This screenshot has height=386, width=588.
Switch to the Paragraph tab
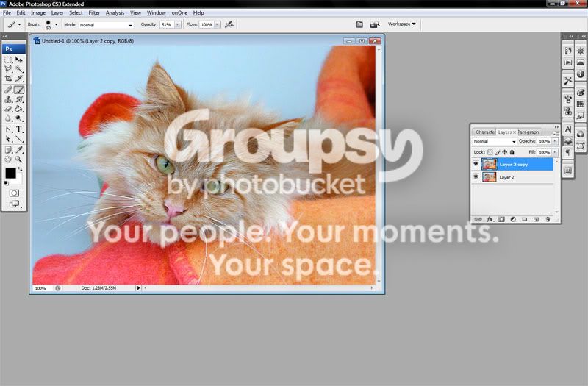[528, 132]
